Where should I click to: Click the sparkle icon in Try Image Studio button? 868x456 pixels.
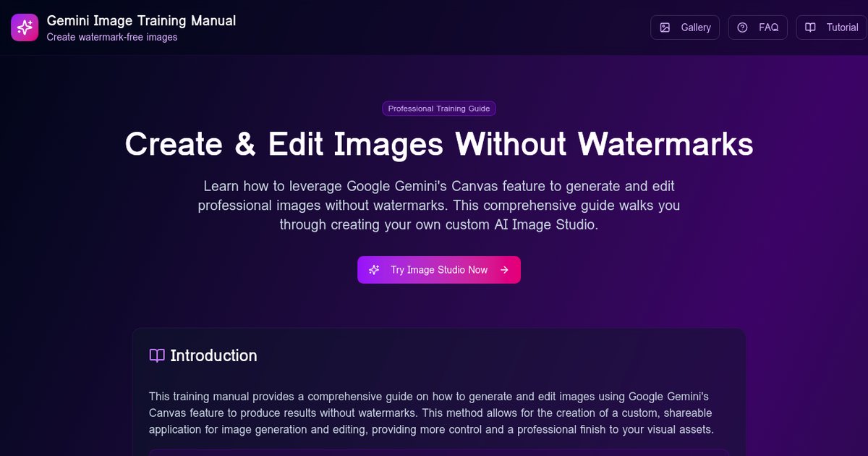(x=374, y=270)
